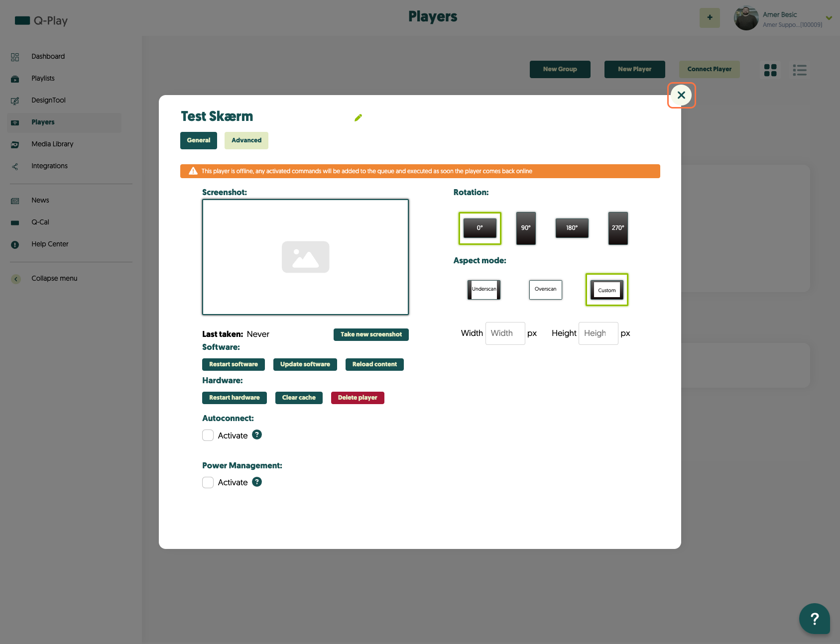Click Update software
840x644 pixels.
305,364
